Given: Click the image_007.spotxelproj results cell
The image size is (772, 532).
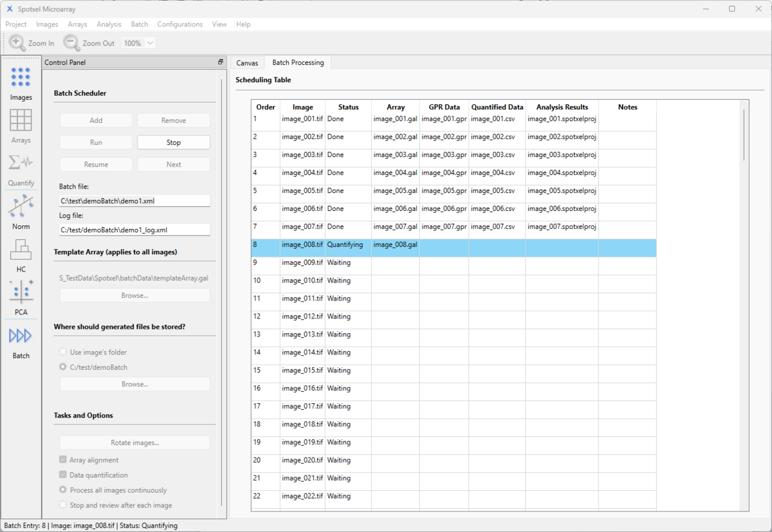Looking at the screenshot, I should pyautogui.click(x=562, y=230).
